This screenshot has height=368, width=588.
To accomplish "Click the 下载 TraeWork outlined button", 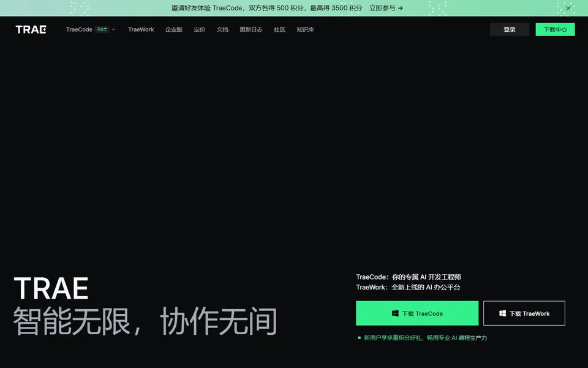I will (524, 313).
